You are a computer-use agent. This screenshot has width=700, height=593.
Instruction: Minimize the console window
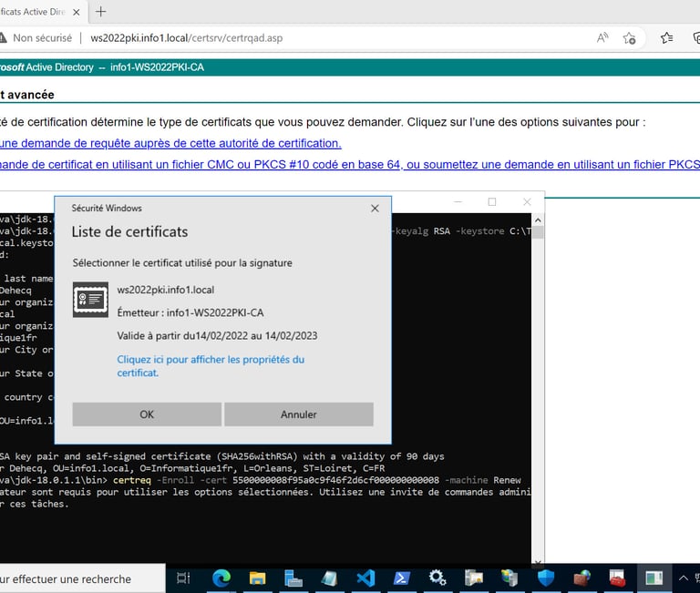coord(458,201)
